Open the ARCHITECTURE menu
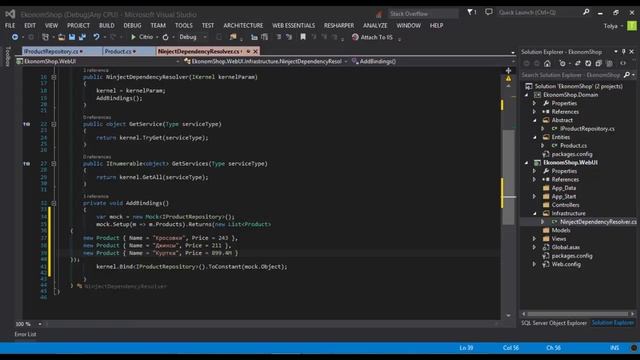This screenshot has height=360, width=640. 243,25
